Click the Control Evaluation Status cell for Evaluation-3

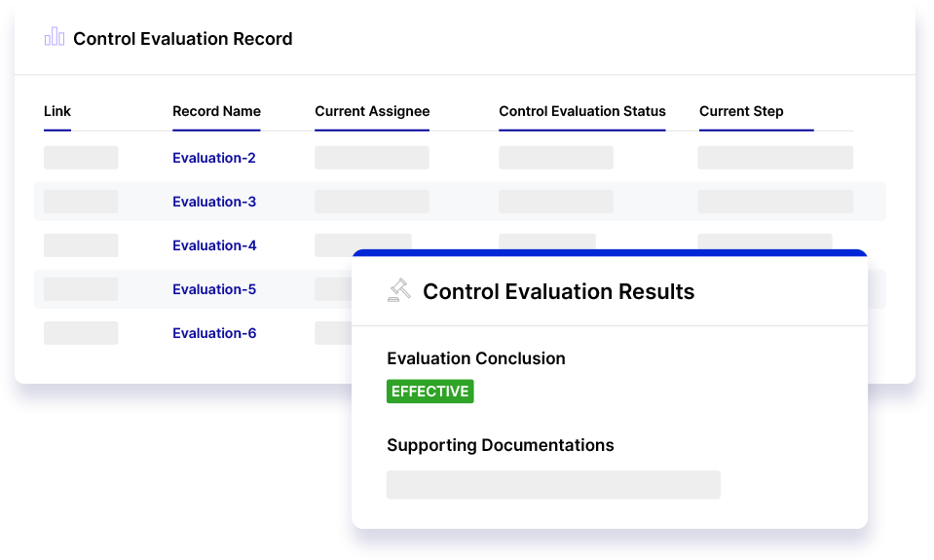(x=556, y=202)
